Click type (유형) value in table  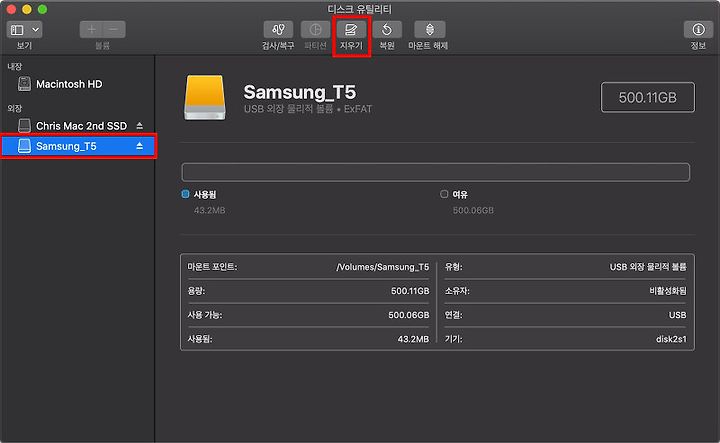click(648, 267)
